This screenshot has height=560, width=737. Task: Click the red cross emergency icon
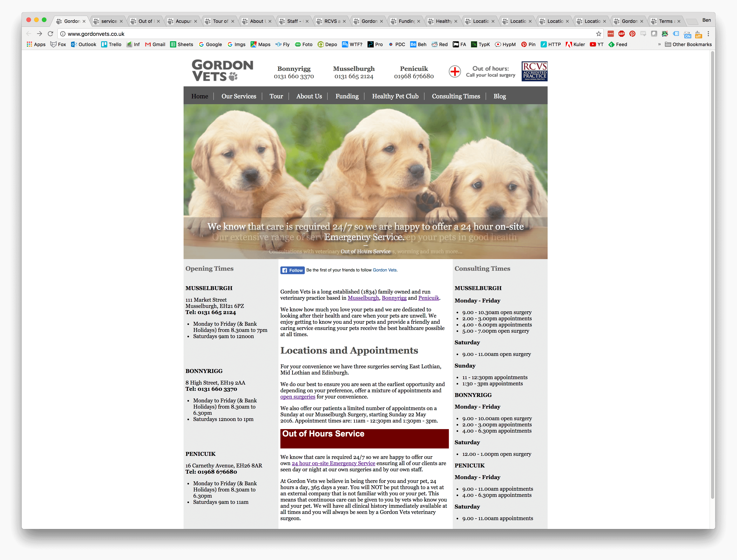455,71
